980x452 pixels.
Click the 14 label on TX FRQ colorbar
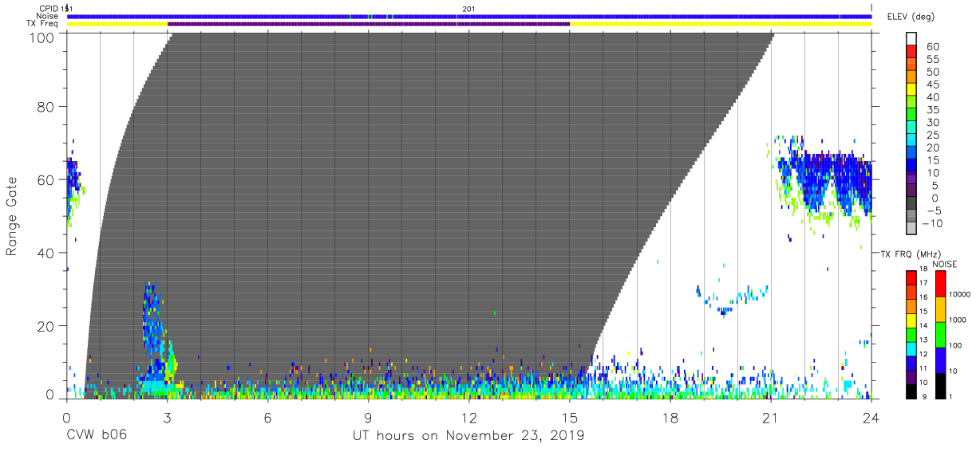[925, 325]
